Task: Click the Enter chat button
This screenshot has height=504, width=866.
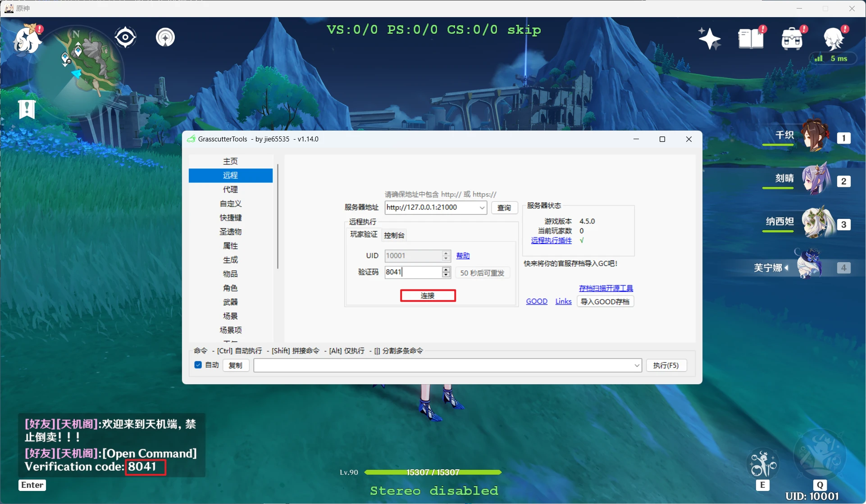Action: (32, 485)
